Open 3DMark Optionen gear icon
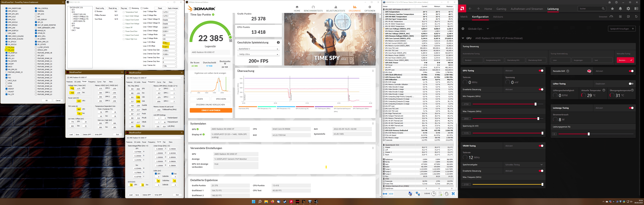This screenshot has height=205, width=644. click(x=369, y=7)
